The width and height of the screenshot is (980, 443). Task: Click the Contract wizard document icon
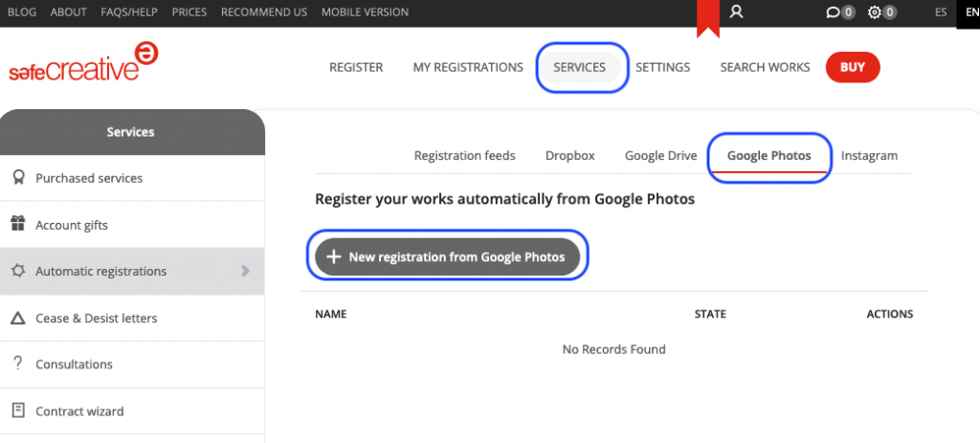pos(17,410)
